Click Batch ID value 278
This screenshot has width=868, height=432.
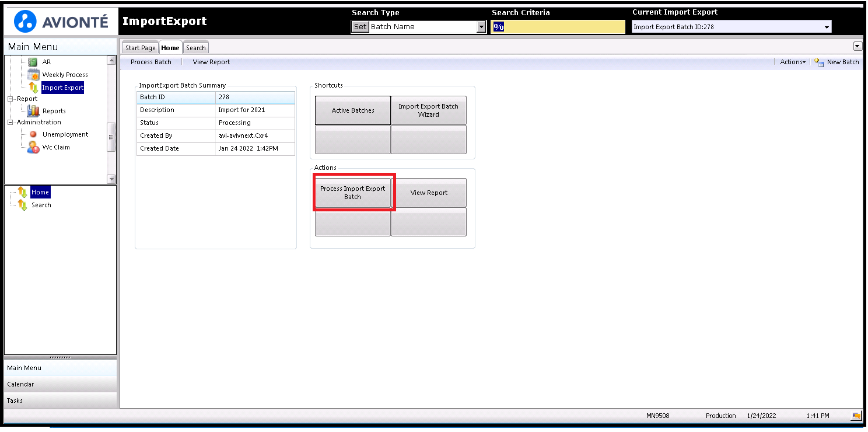coord(224,97)
